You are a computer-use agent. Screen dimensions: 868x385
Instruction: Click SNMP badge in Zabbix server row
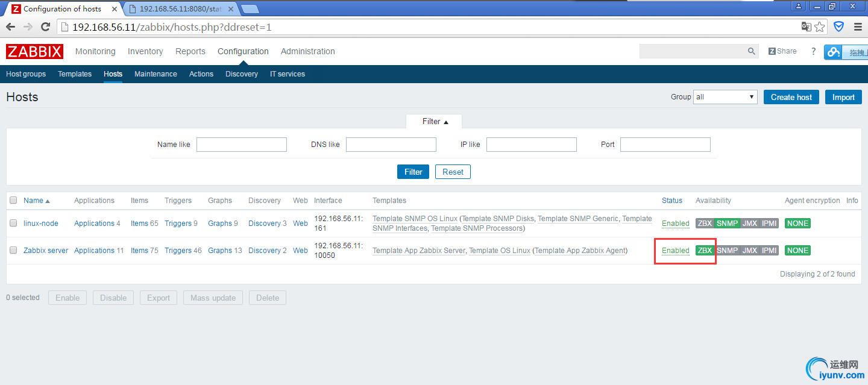[728, 251]
